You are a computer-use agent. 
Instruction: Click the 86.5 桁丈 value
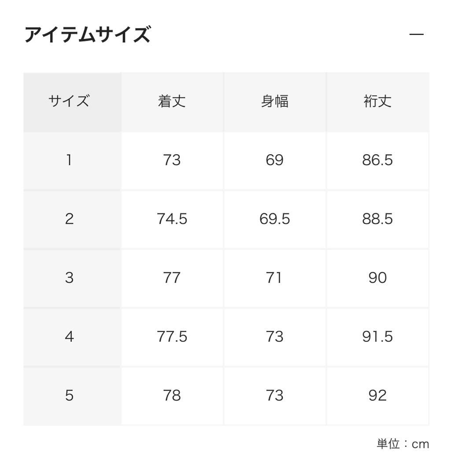(378, 160)
